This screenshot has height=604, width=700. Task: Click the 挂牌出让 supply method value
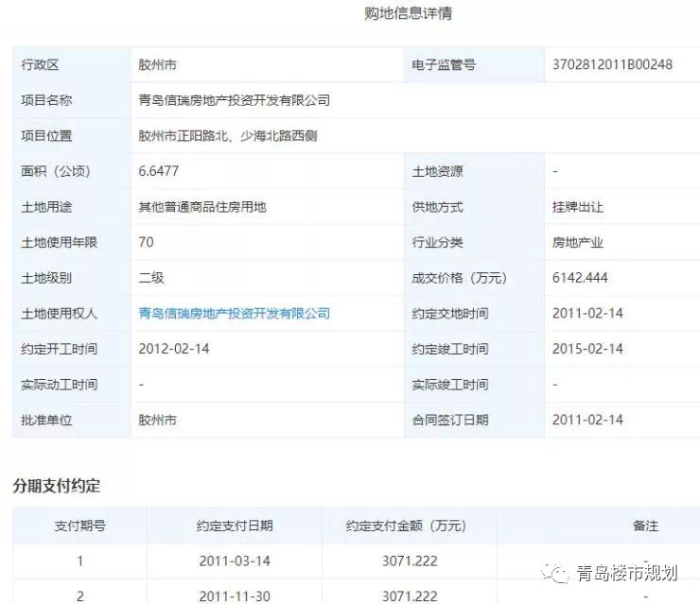577,207
